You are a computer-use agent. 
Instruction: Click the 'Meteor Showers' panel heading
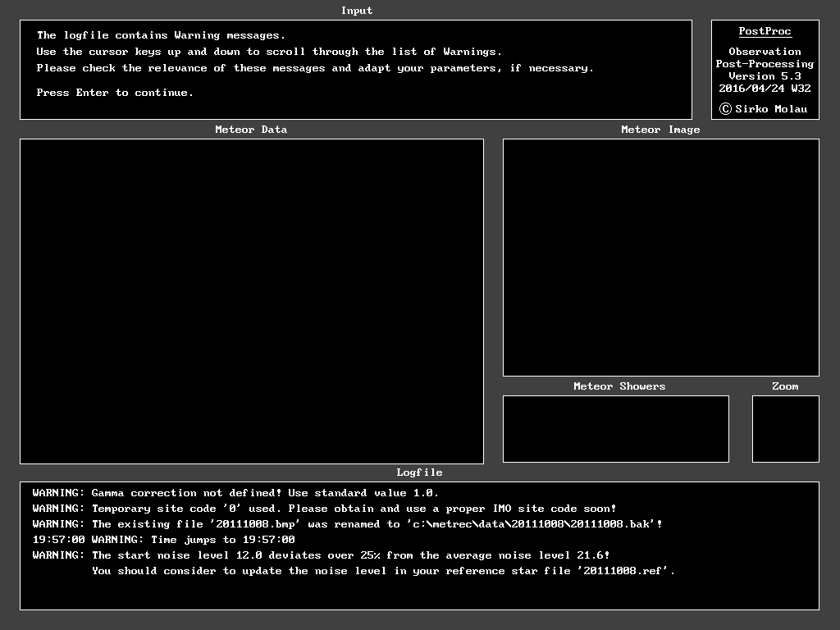(619, 386)
